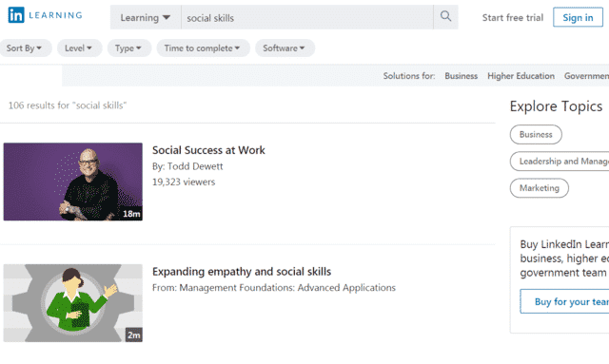Open the Learning category dropdown in search bar
This screenshot has width=609, height=364.
click(146, 17)
